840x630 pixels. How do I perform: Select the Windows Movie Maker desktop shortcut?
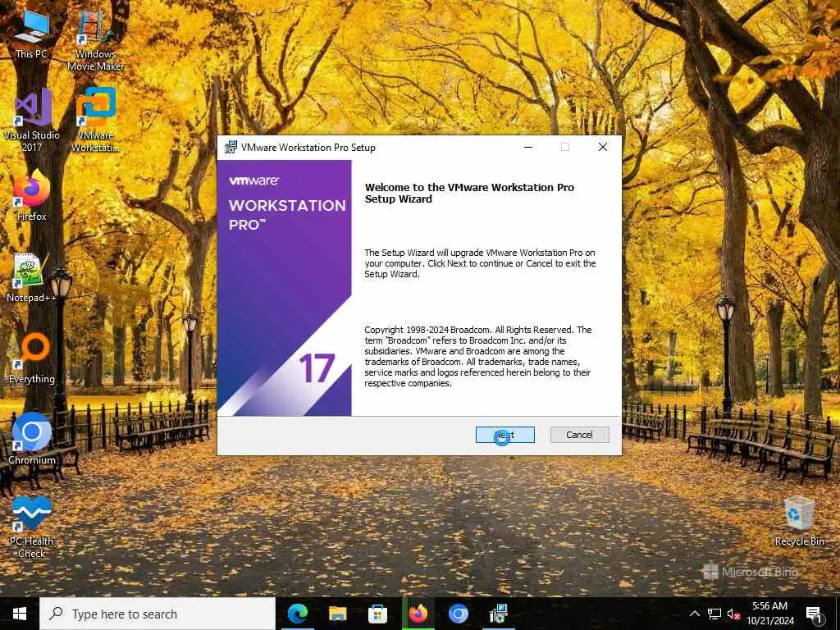pyautogui.click(x=95, y=41)
